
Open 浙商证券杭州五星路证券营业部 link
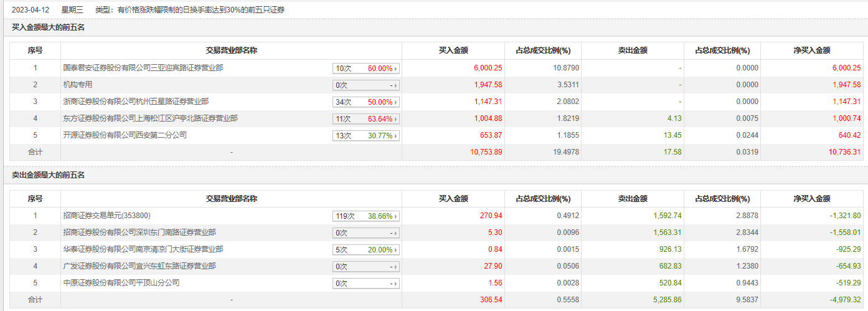pyautogui.click(x=136, y=102)
